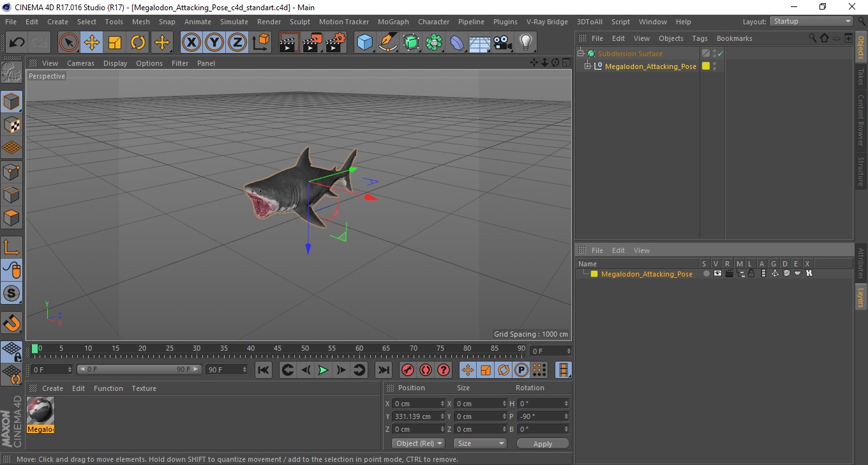Open the Size mode dropdown
The height and width of the screenshot is (465, 868).
pos(480,443)
